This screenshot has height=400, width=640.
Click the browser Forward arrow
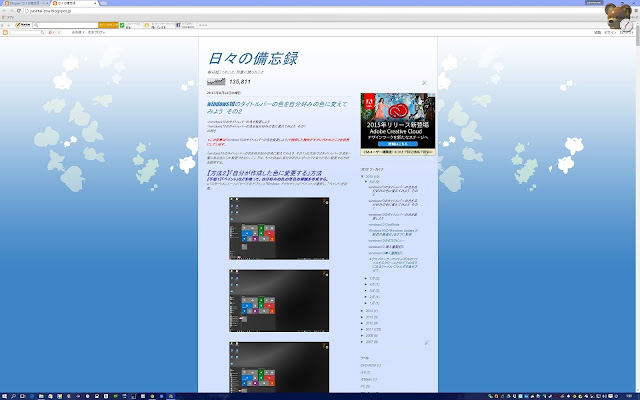[x=11, y=11]
